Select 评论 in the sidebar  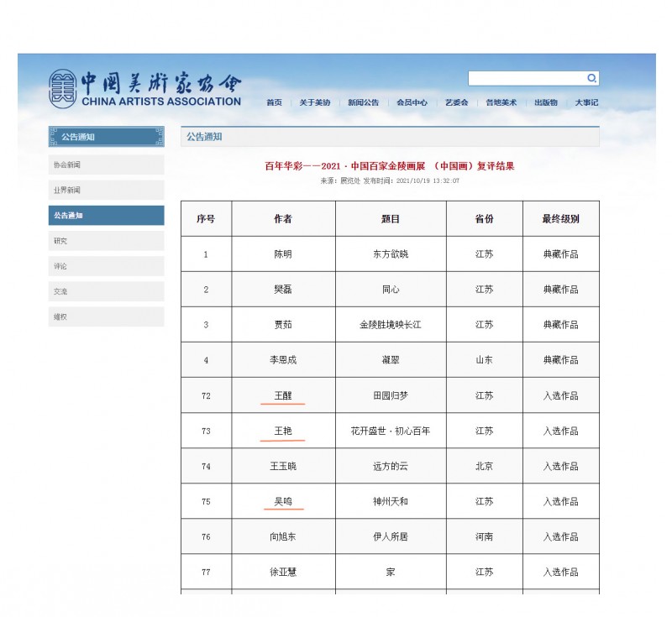(106, 266)
